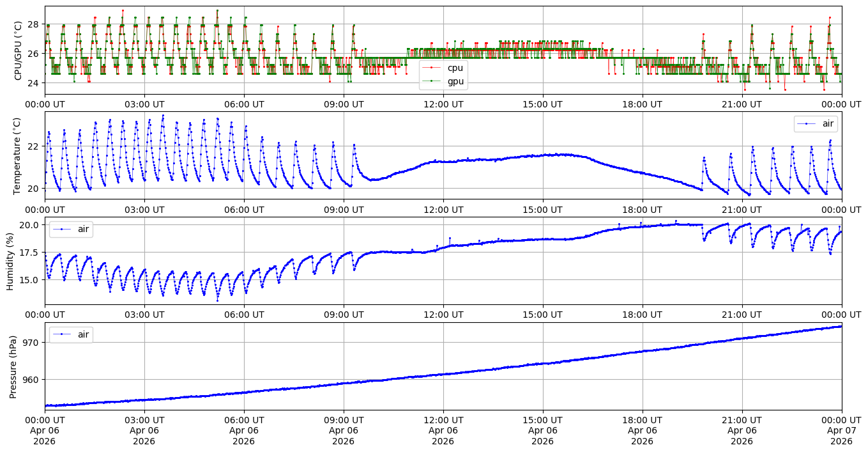Click the Humidity (%) y-axis label
Image resolution: width=868 pixels, height=452 pixels.
[10, 260]
